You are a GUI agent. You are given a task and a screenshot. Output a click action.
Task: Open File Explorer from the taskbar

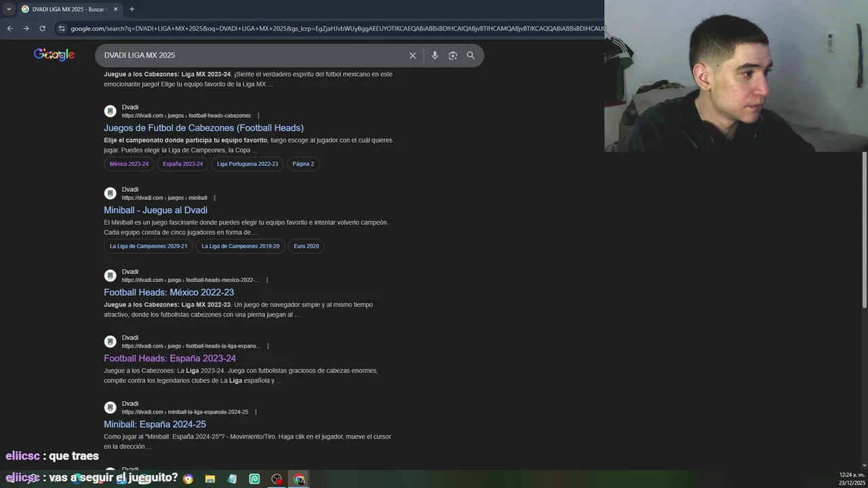click(210, 479)
